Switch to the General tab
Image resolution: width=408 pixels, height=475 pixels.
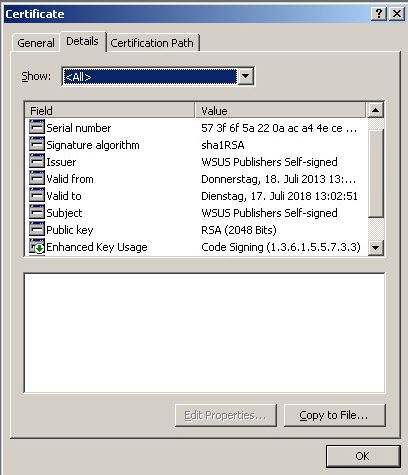36,43
